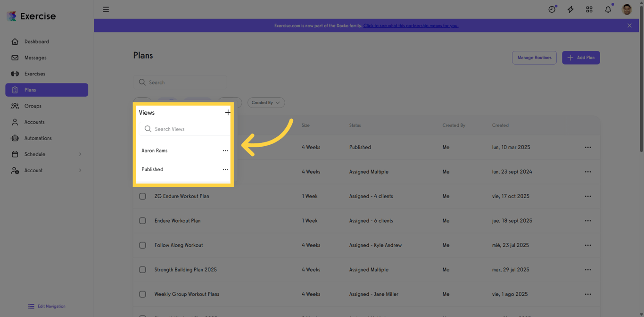644x317 pixels.
Task: Click the Add Plan button
Action: click(x=581, y=57)
